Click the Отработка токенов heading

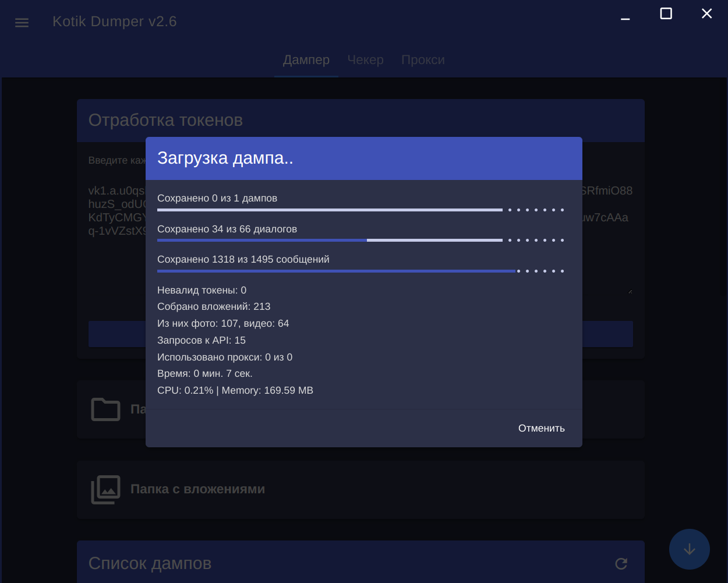[x=165, y=121]
